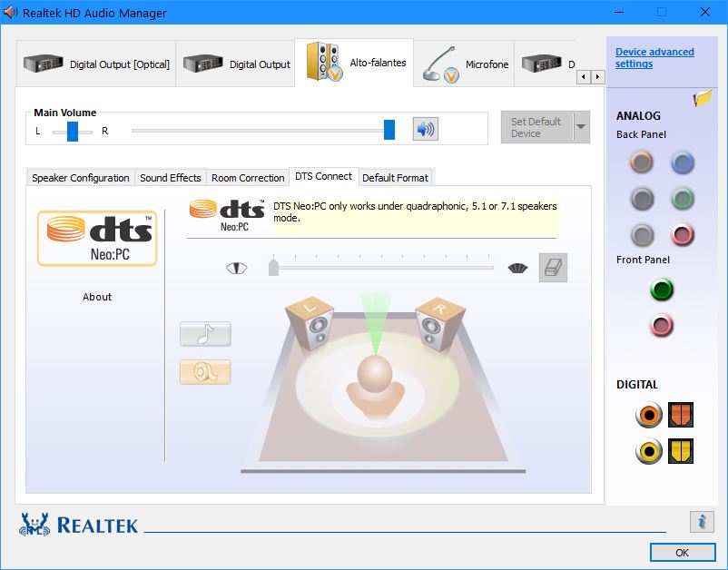Screen dimensions: 728x570
Task: Click the pink front panel jack
Action: 662,325
